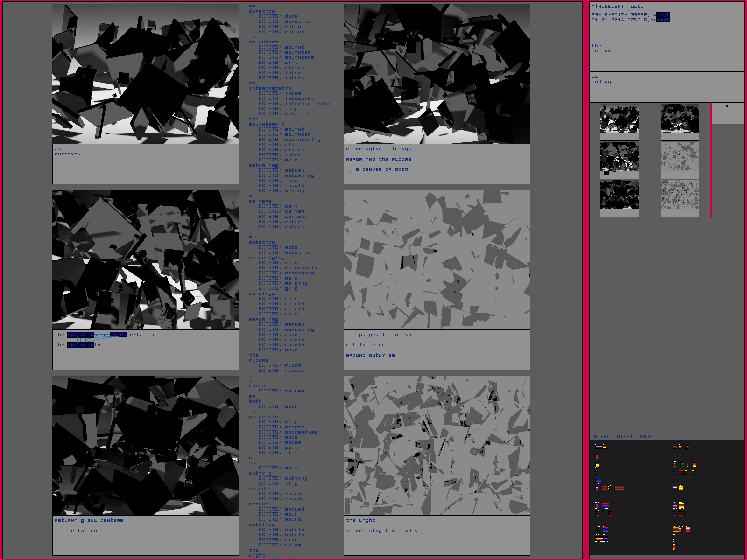Select the bottom-left dark thumbnail
The image size is (747, 560).
tap(620, 195)
